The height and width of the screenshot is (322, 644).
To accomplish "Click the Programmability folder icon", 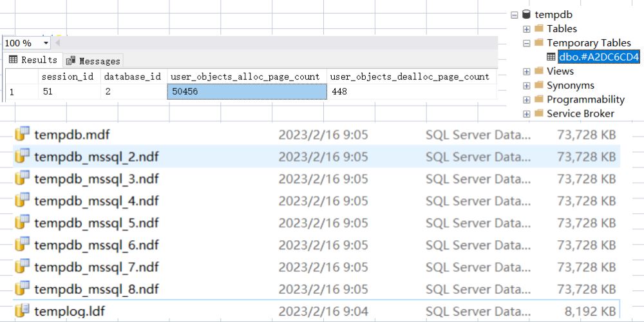I will point(538,99).
